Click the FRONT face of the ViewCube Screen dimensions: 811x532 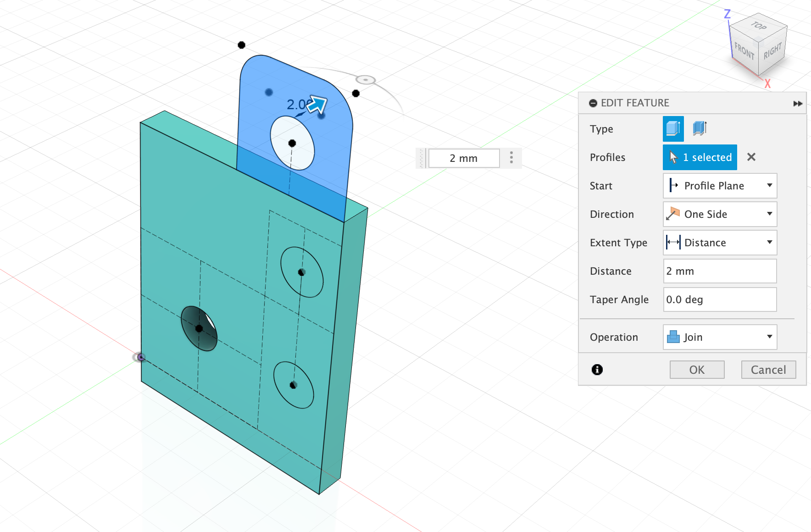[x=744, y=51]
